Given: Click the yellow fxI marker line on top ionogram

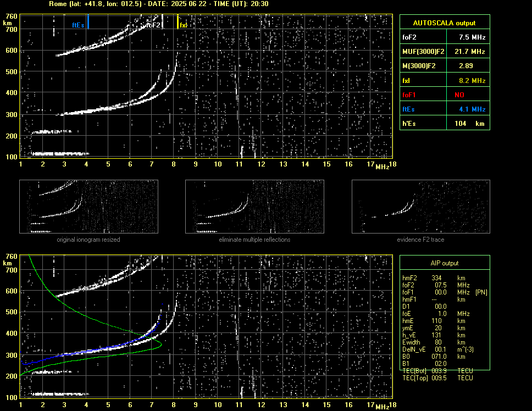Looking at the screenshot, I should 178,21.
